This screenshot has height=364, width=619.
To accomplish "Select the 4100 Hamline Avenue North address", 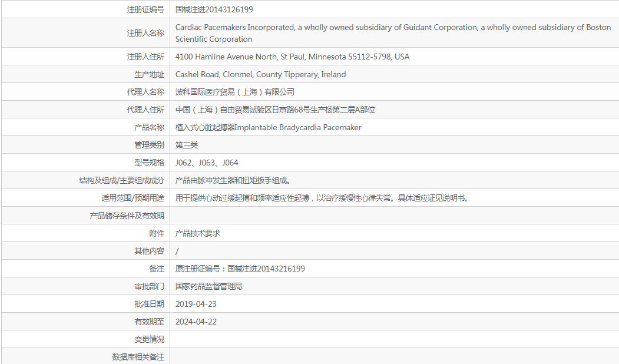I will tap(293, 57).
